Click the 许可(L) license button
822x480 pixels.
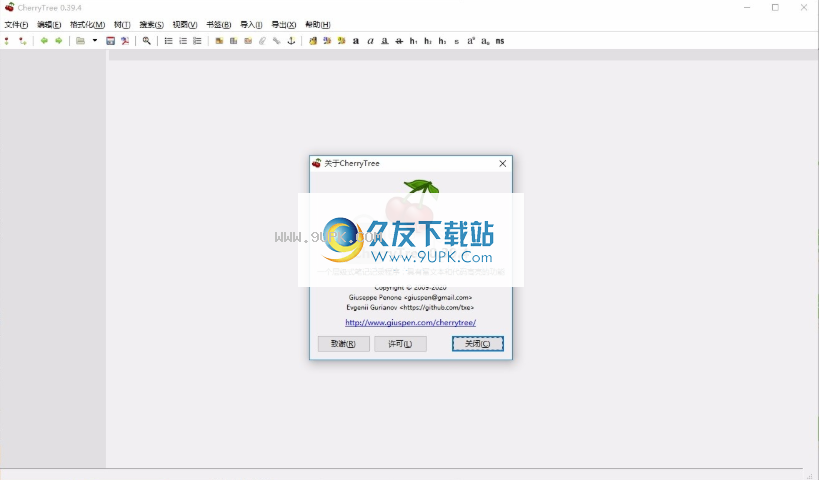pos(400,344)
